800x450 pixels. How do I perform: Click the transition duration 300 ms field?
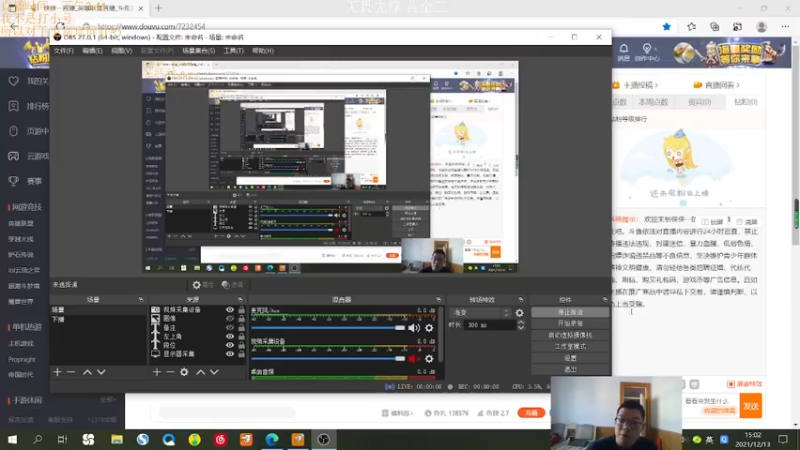(x=490, y=325)
